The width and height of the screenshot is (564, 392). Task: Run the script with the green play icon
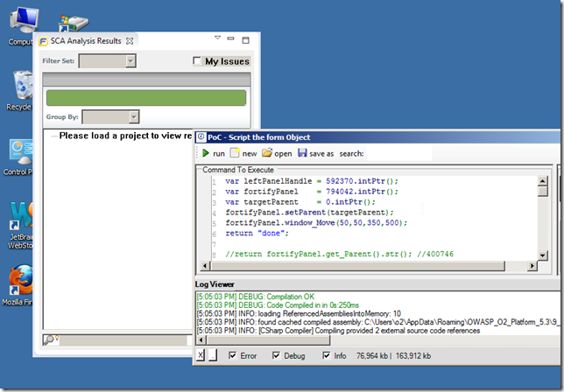pos(207,153)
